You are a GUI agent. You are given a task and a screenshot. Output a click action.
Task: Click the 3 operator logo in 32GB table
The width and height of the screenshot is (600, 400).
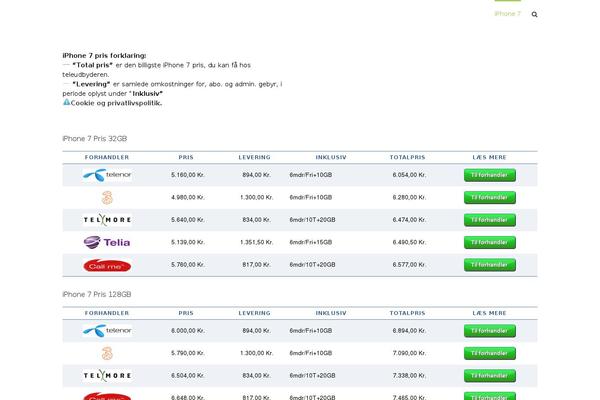[107, 198]
